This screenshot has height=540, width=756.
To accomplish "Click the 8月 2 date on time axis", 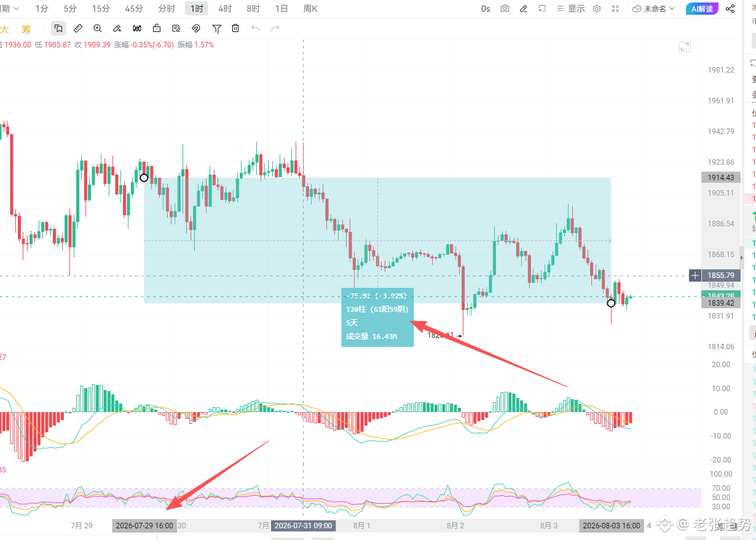I will coord(455,526).
